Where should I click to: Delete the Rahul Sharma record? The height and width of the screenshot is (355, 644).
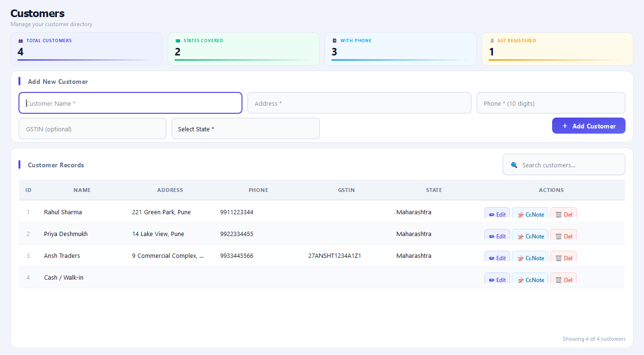[563, 213]
